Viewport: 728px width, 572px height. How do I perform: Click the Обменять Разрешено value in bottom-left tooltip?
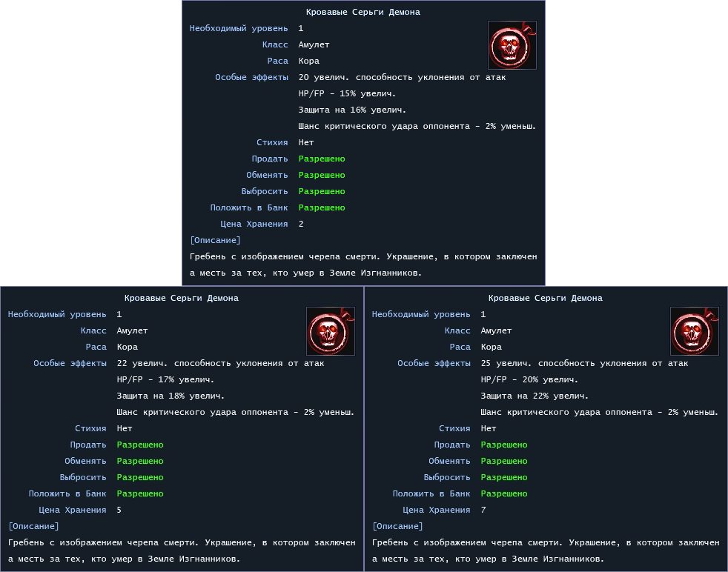[140, 461]
